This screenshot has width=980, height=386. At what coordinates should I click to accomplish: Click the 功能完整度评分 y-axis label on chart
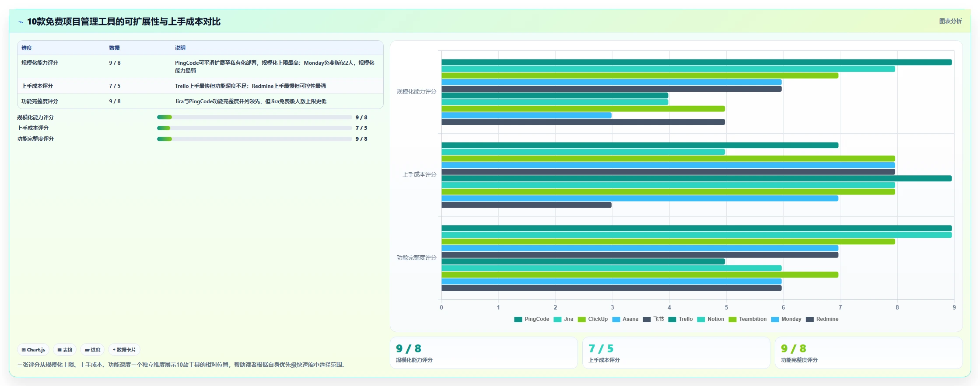(x=416, y=257)
